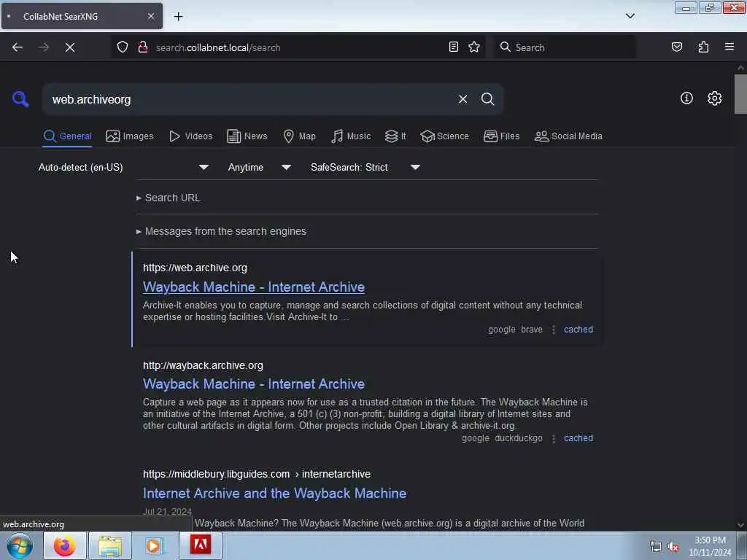This screenshot has width=747, height=560.
Task: Open Windows Explorer from the taskbar
Action: click(110, 545)
